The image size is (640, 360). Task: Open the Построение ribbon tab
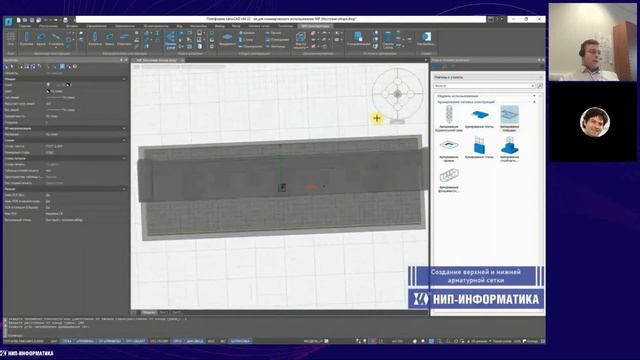pos(49,26)
